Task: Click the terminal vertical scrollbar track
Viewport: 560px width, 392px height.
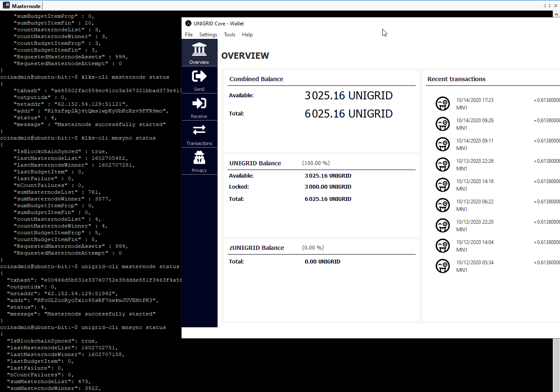Action: point(556,365)
